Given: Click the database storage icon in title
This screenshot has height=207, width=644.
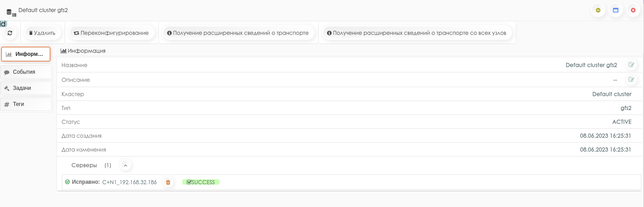Looking at the screenshot, I should coord(11,13).
